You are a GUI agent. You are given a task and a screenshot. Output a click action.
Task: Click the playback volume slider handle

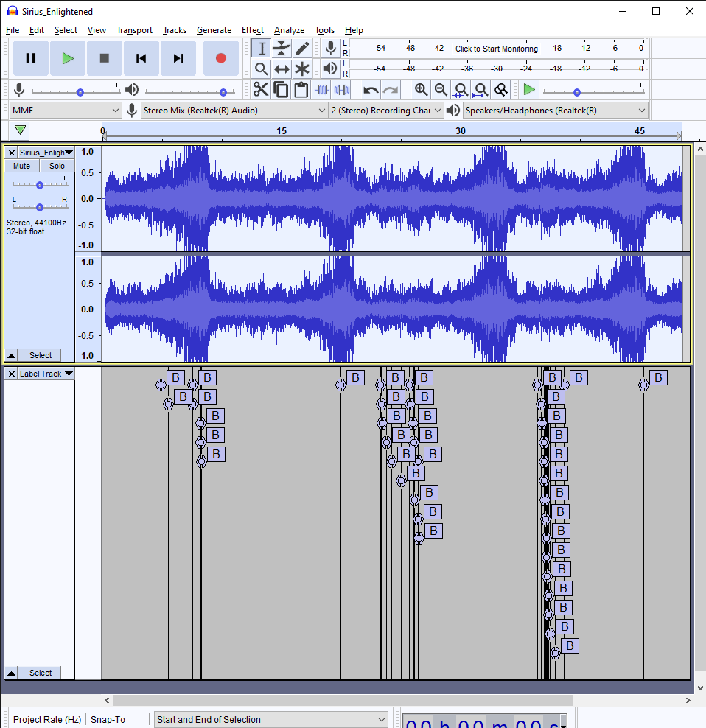[223, 92]
